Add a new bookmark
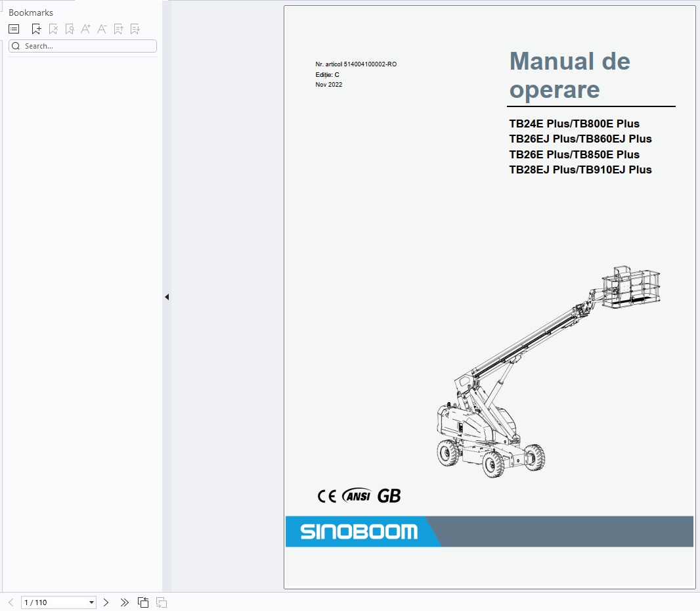700x611 pixels. (x=36, y=29)
